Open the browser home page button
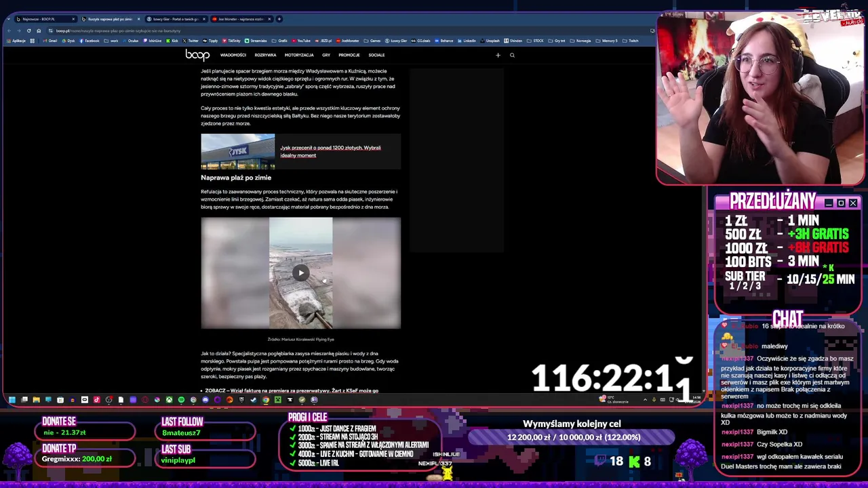This screenshot has height=488, width=868. coord(39,30)
